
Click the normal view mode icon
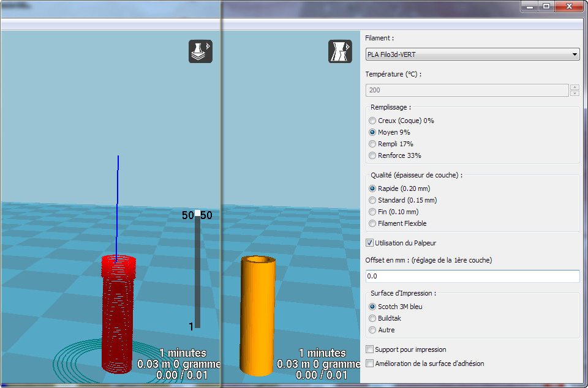[x=340, y=51]
